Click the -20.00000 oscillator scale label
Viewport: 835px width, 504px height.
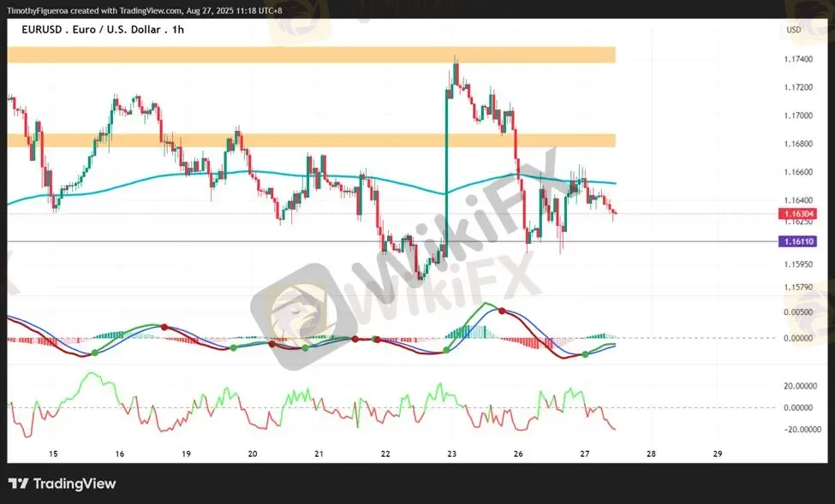[801, 430]
